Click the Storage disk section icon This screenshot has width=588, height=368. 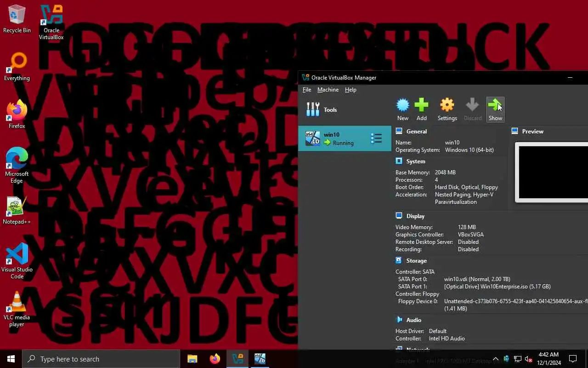[x=399, y=260]
